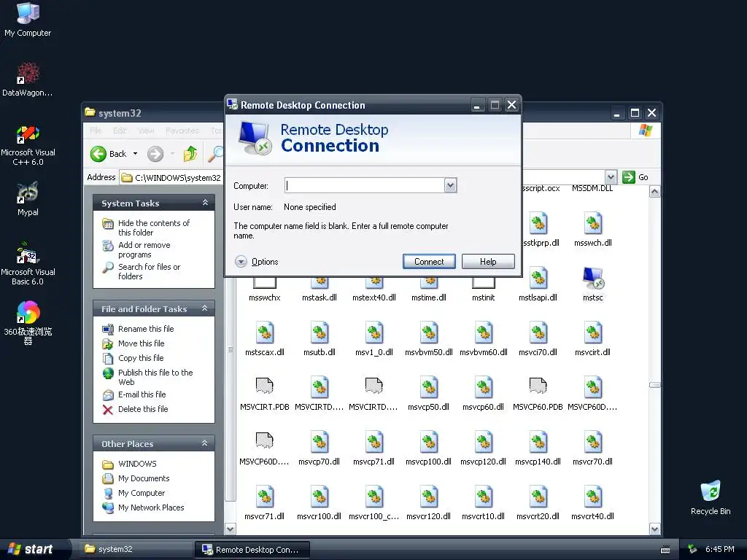Click the Forward arrow in system32 toolbar
The width and height of the screenshot is (747, 560).
(x=155, y=154)
